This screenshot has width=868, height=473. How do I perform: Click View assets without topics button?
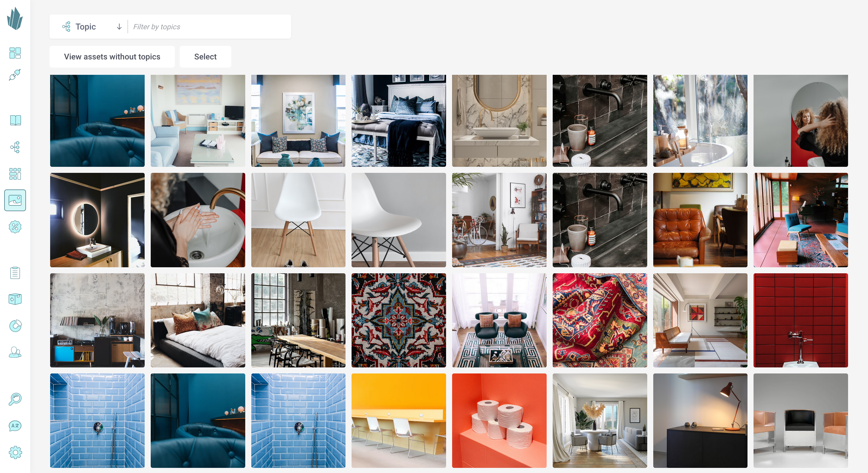coord(112,56)
